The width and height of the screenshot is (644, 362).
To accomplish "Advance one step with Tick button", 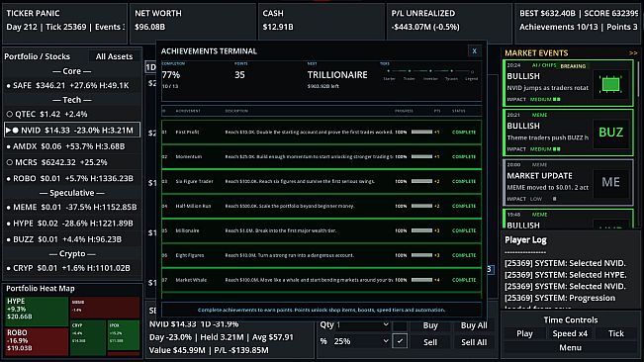I will (615, 333).
